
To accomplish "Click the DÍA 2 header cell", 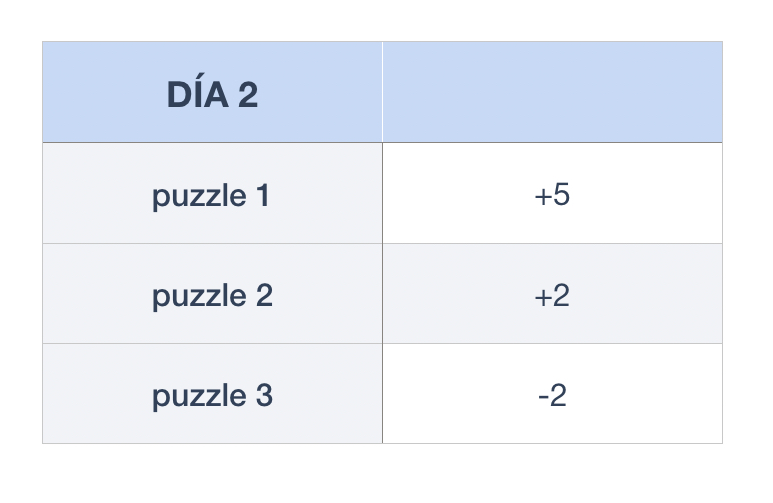I will tap(212, 93).
